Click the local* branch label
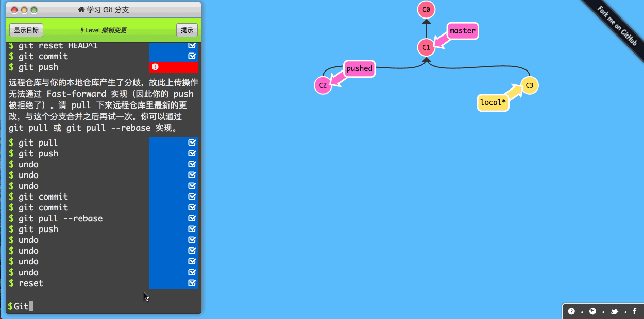 [x=493, y=102]
